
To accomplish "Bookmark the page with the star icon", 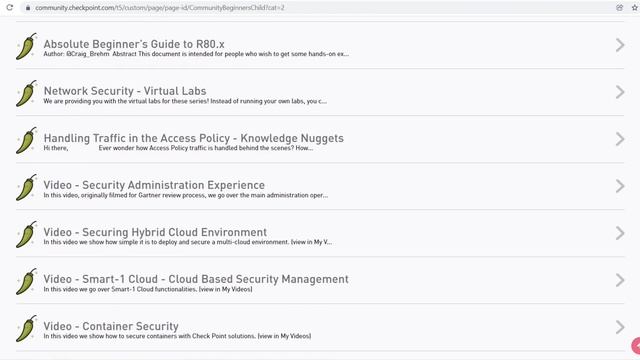I will pos(635,7).
